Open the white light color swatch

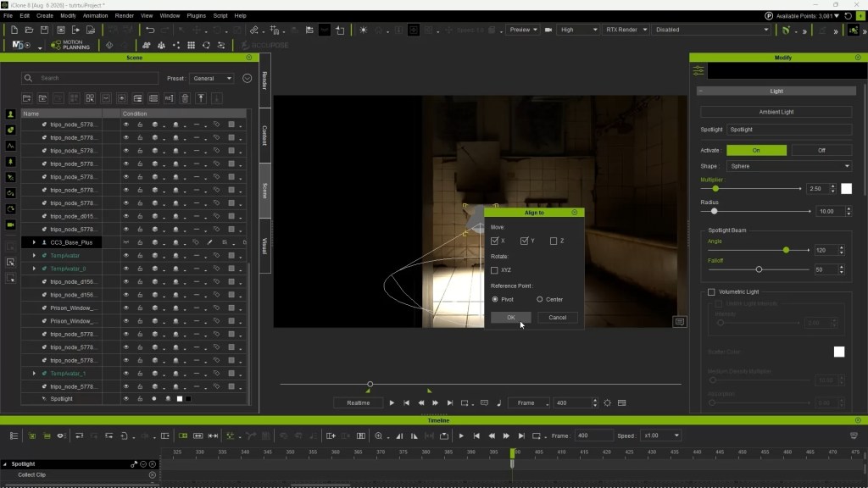(x=847, y=189)
